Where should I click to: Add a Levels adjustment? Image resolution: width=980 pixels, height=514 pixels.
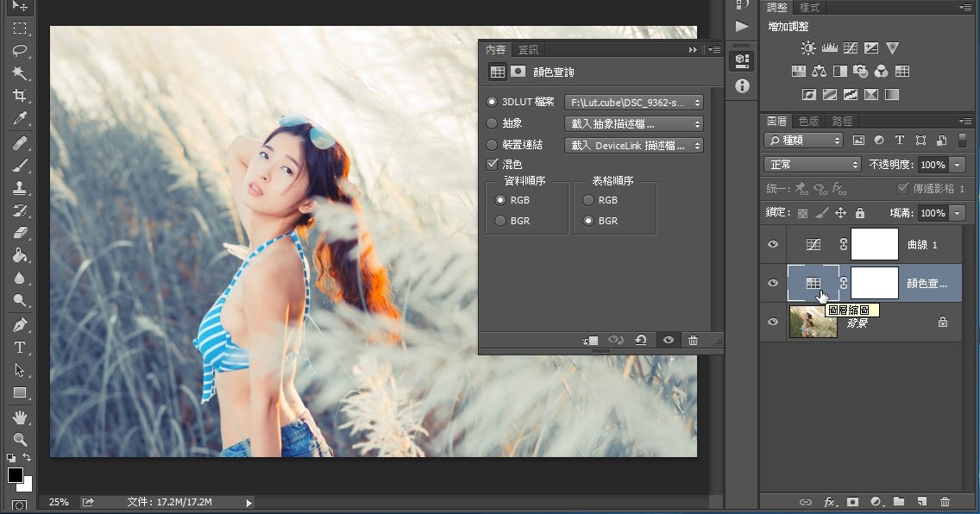(x=829, y=48)
